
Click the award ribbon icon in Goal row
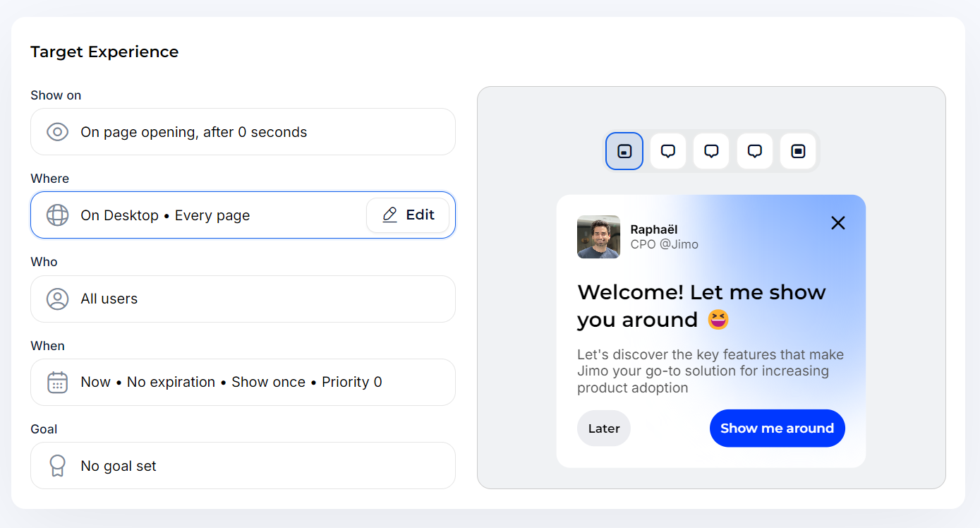click(57, 466)
